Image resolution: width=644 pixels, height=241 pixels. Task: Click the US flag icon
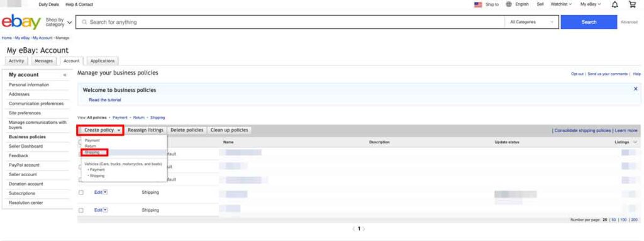point(478,4)
